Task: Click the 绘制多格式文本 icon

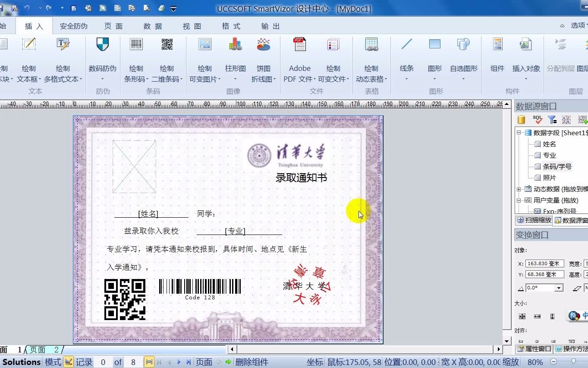Action: click(63, 44)
